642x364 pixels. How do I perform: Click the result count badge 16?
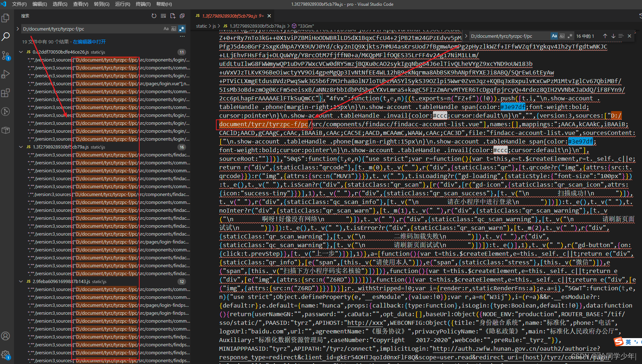[182, 147]
